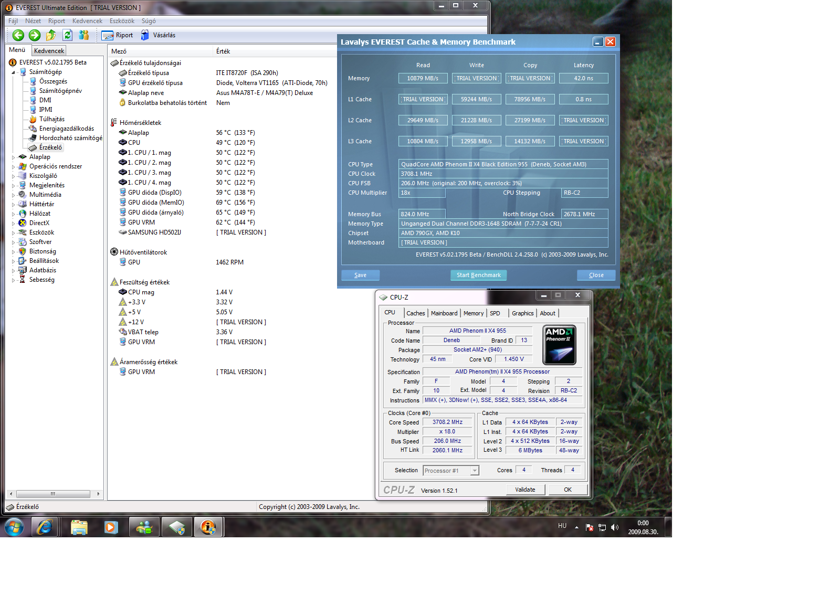Click the Sebesség hourglass icon
Image resolution: width=840 pixels, height=616 pixels.
(x=23, y=280)
